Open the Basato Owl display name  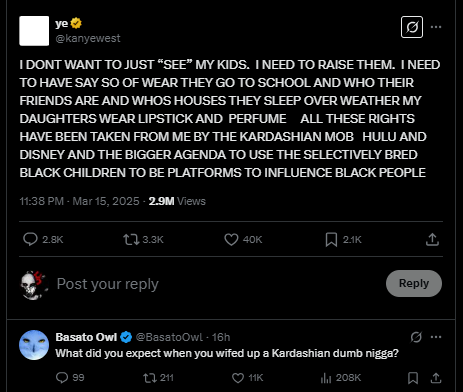pos(86,337)
